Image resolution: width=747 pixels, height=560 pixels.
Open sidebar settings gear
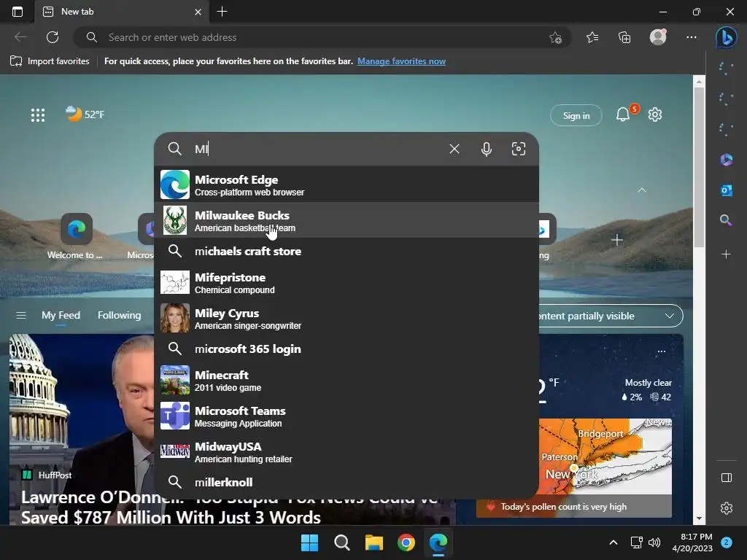[x=726, y=508]
